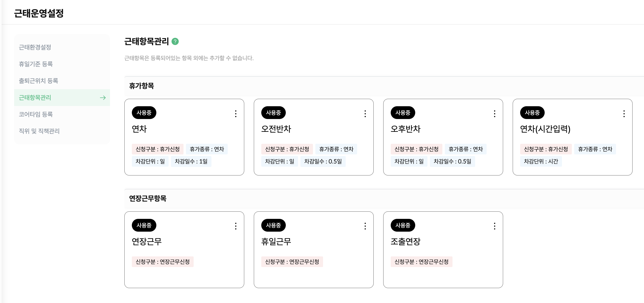Click the green help icon beside 근태항목관리
This screenshot has width=644, height=303.
pos(175,42)
